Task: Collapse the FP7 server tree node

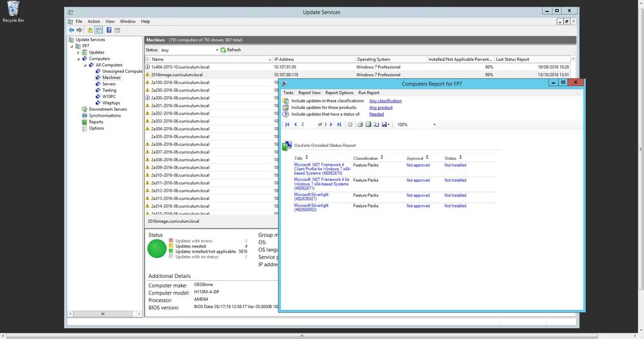Action: pyautogui.click(x=71, y=46)
